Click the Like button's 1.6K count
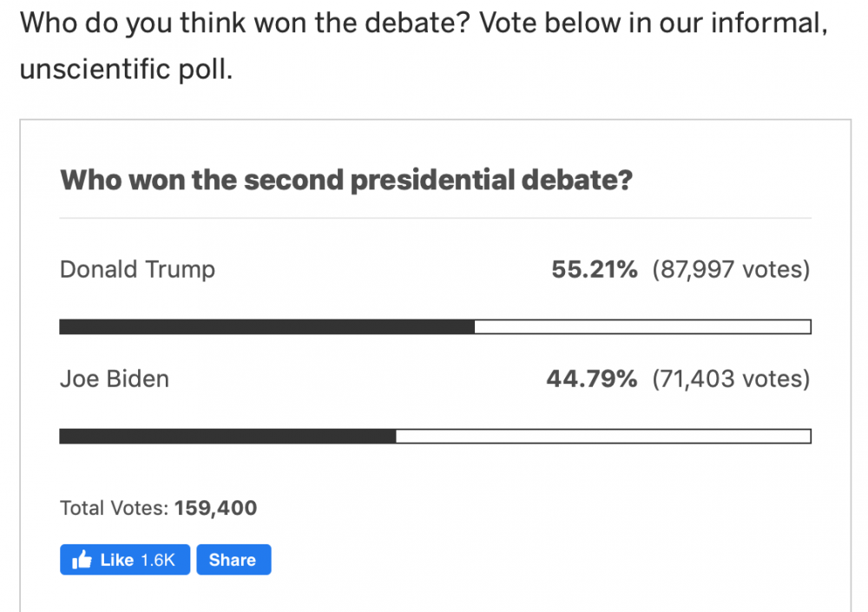The width and height of the screenshot is (868, 612). (157, 560)
